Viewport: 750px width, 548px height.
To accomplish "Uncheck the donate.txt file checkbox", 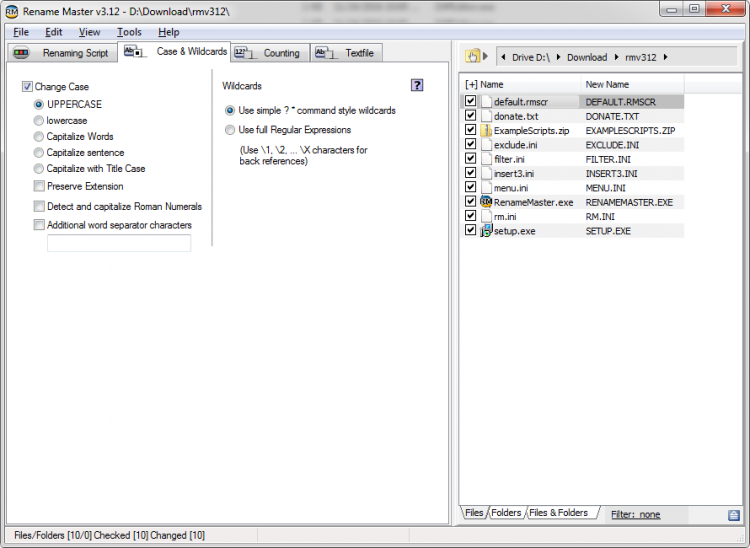I will pyautogui.click(x=471, y=115).
